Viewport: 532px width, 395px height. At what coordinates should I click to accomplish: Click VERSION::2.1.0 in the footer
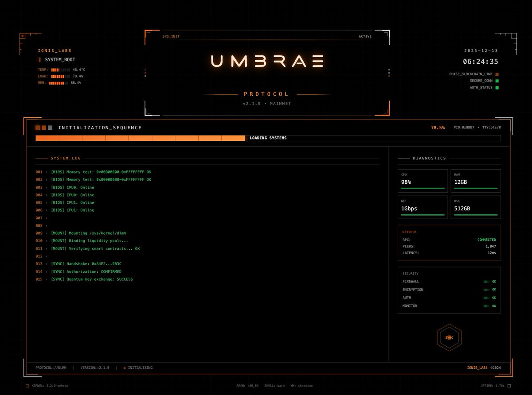[x=95, y=368]
